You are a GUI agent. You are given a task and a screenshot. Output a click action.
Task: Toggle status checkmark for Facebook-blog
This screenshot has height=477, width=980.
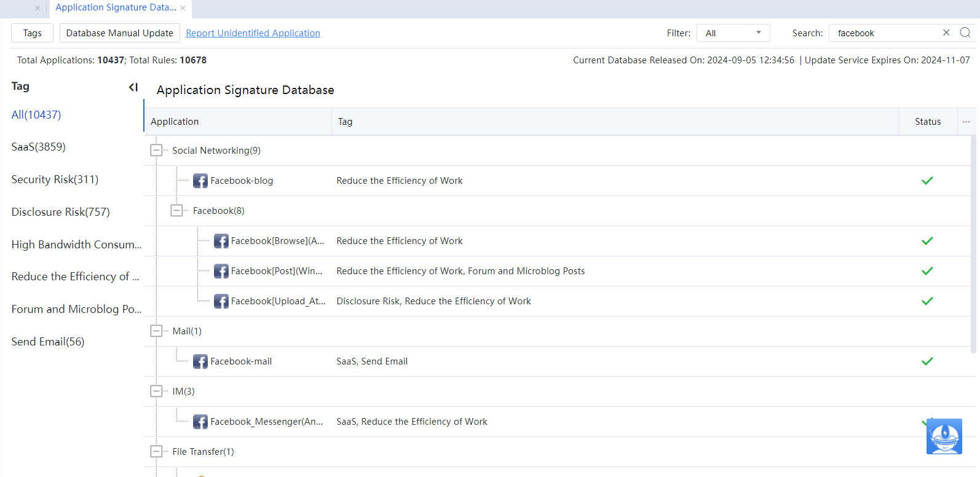927,181
